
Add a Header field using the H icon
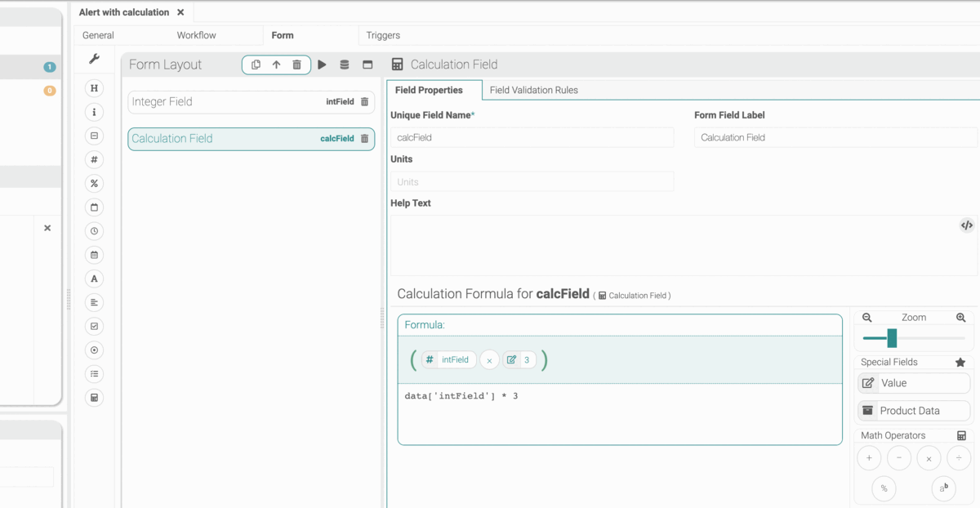point(94,88)
